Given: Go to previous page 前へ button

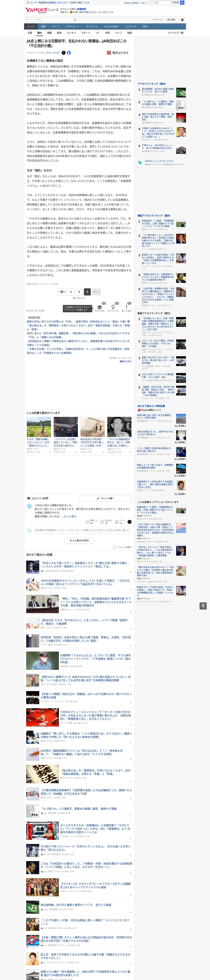Looking at the screenshot, I should pos(62,292).
